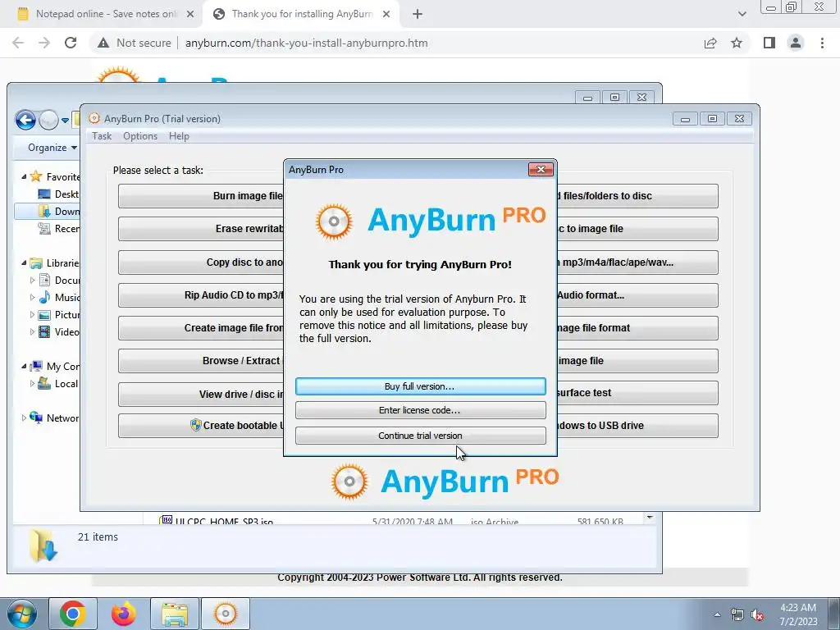The width and height of the screenshot is (840, 630).
Task: Open Chrome profile avatar
Action: point(796,43)
